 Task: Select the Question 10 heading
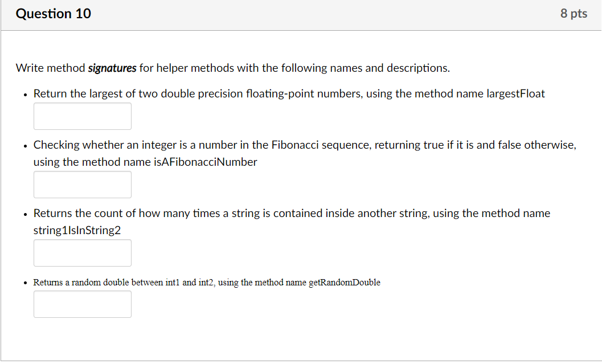coord(53,13)
